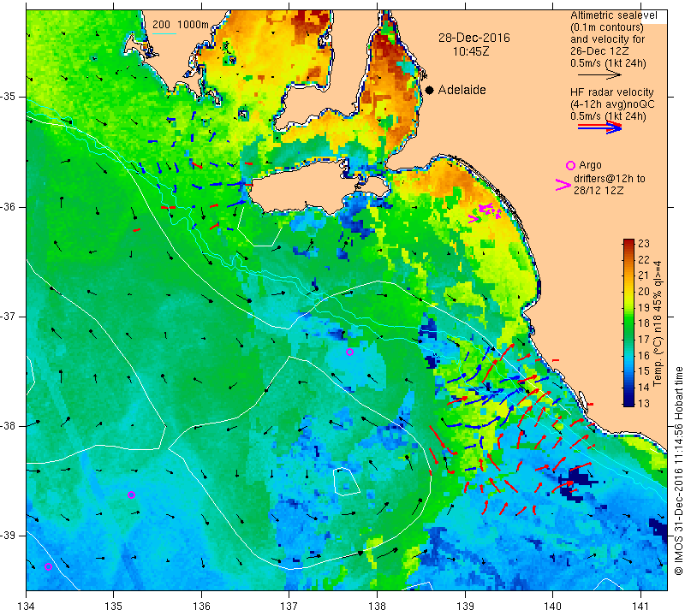Click the '26-Dec 12Z' legend text
The image size is (685, 616).
(x=600, y=51)
